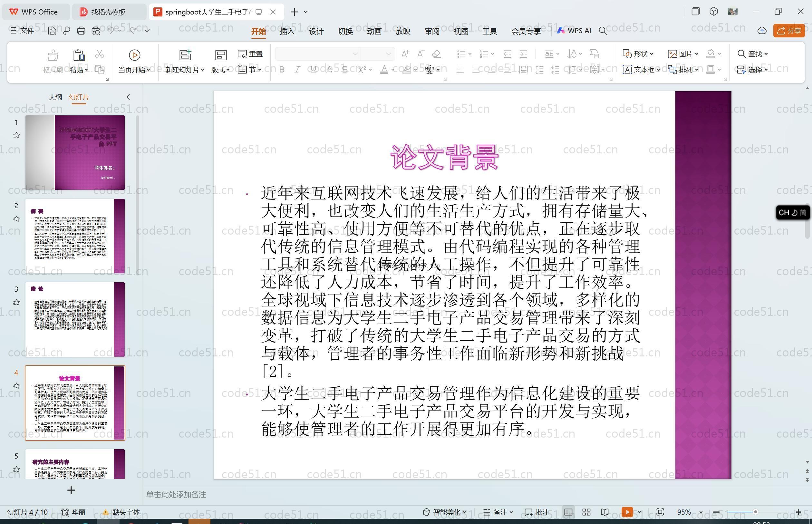The width and height of the screenshot is (812, 524).
Task: Open the font name combo box
Action: coord(317,54)
